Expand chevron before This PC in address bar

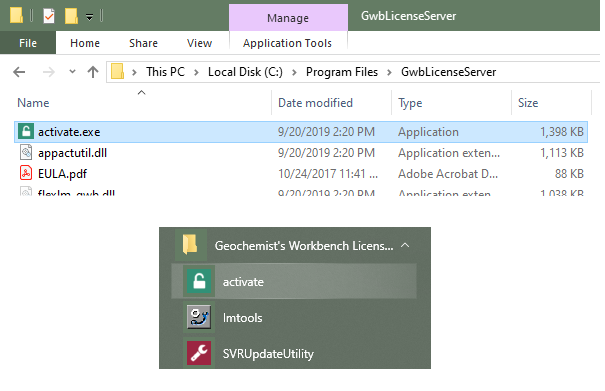tap(134, 72)
